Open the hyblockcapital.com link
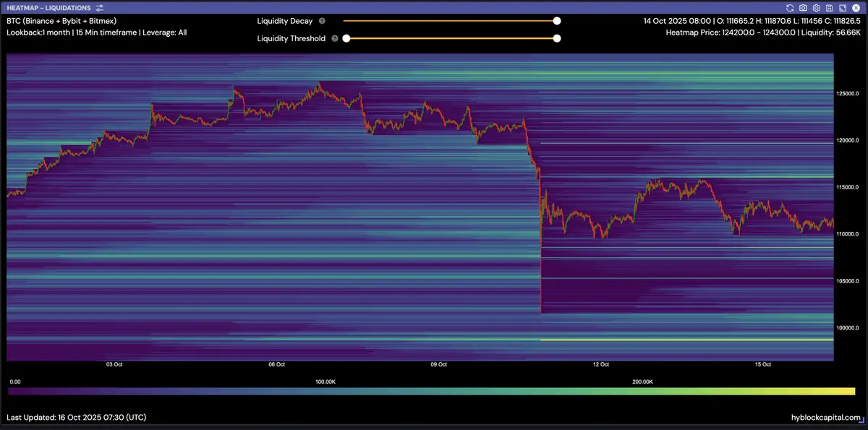Image resolution: width=868 pixels, height=430 pixels. [826, 418]
